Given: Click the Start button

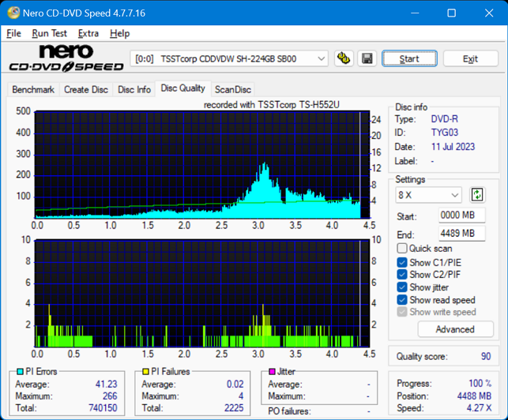Looking at the screenshot, I should [409, 58].
